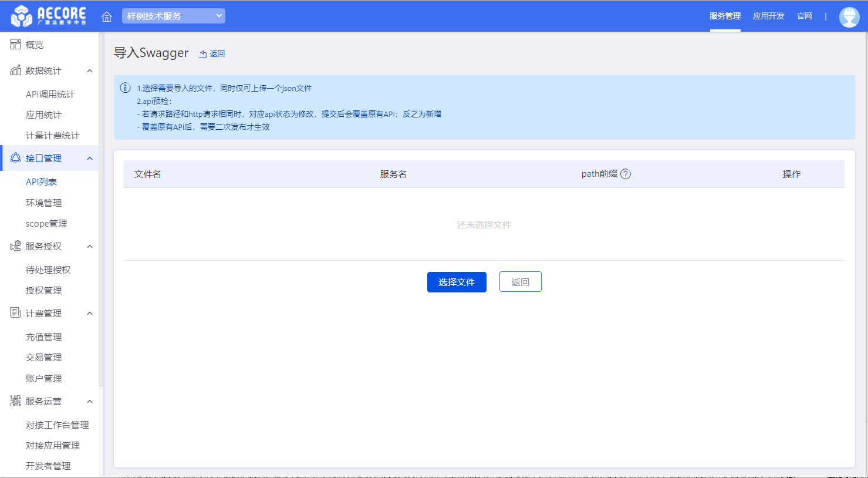Open the user avatar menu
868x478 pixels.
849,16
